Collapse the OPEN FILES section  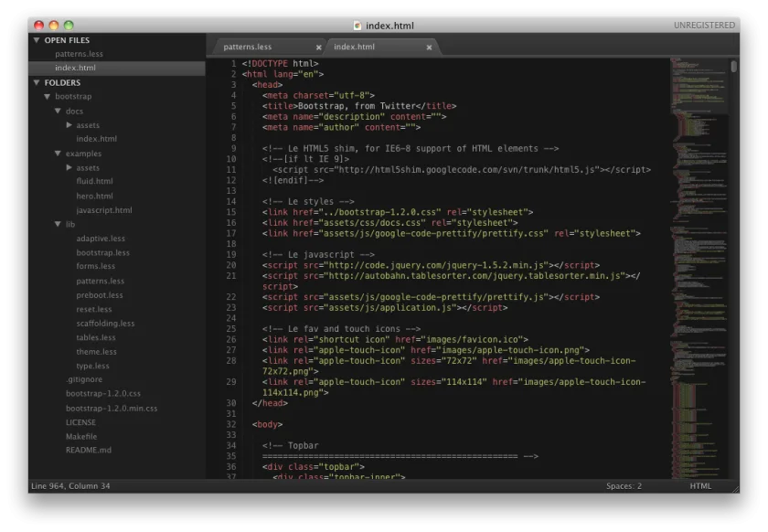37,40
